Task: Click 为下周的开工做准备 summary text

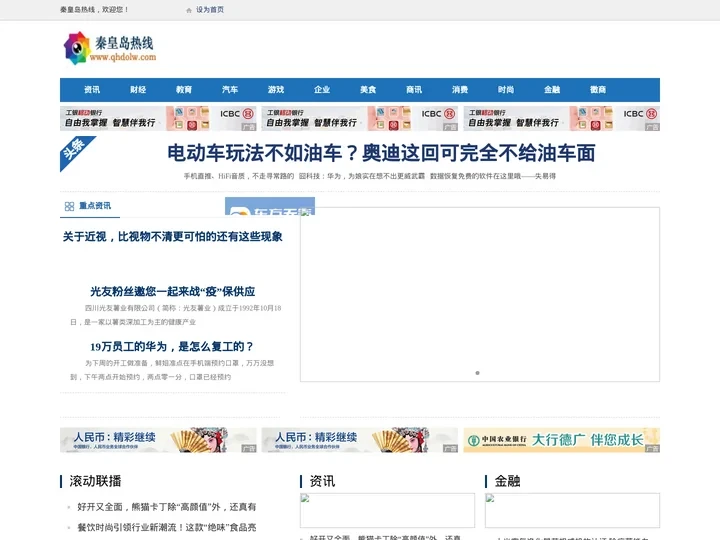Action: click(x=172, y=370)
